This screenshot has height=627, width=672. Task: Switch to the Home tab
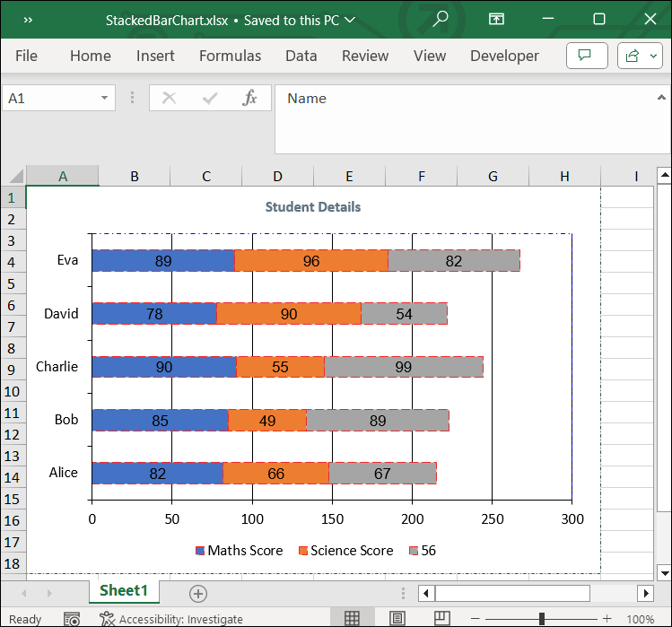pyautogui.click(x=91, y=56)
